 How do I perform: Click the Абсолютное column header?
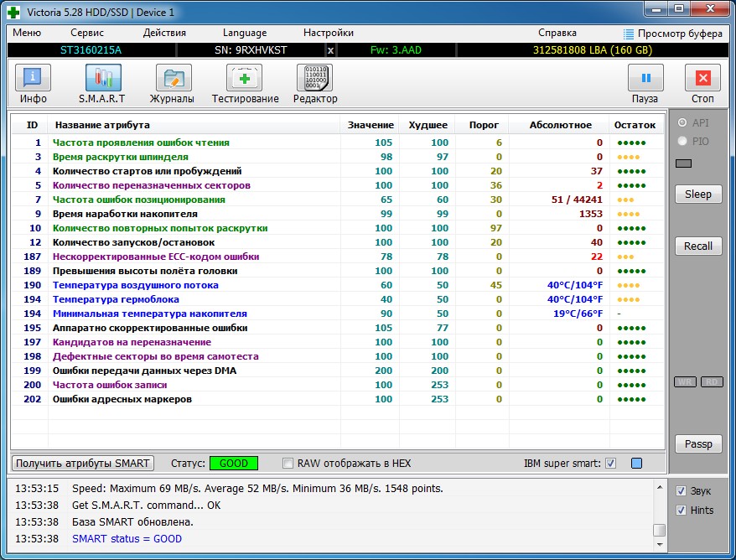(x=561, y=125)
